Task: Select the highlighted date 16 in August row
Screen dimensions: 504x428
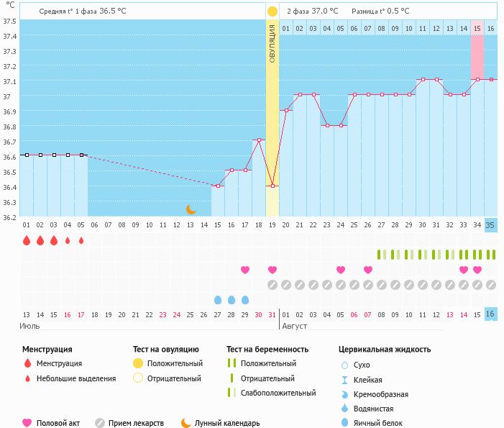Action: 490,314
